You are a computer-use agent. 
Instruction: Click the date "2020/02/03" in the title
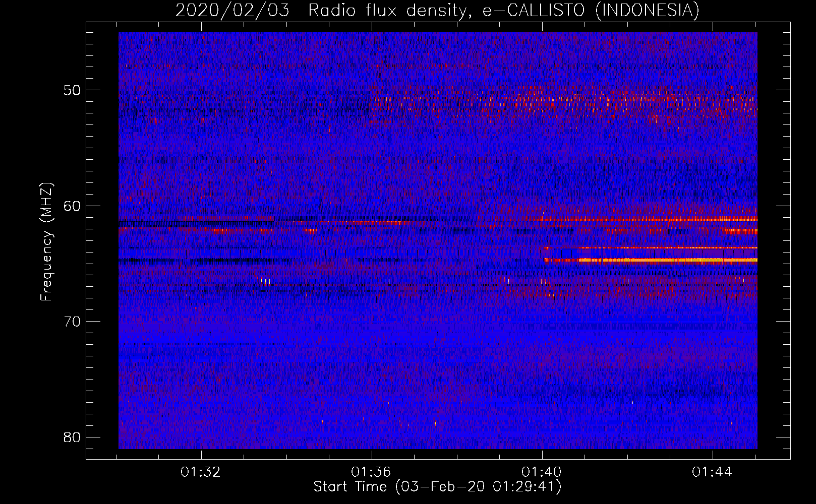(232, 10)
